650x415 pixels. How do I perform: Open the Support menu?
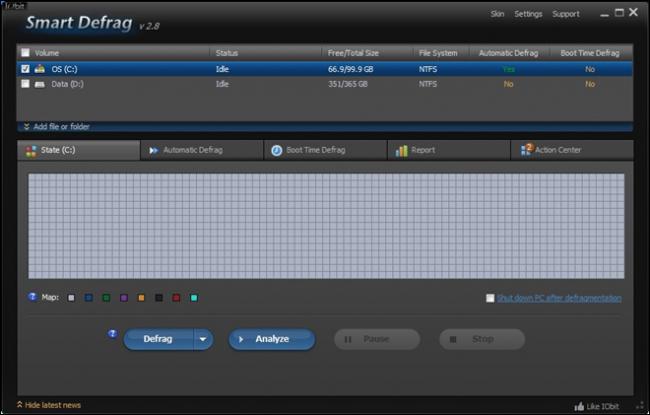tap(566, 14)
